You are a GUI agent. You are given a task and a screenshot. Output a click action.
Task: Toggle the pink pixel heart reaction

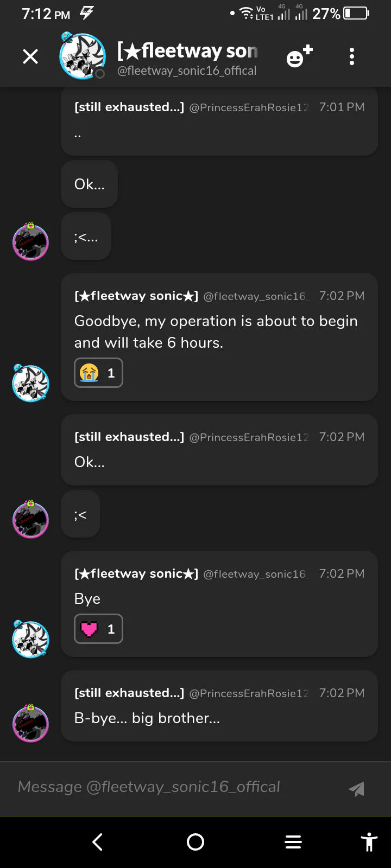click(98, 629)
